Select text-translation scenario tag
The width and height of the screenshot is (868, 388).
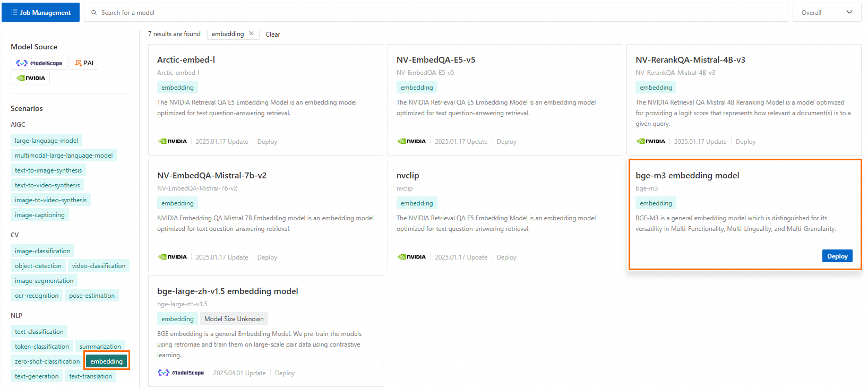click(91, 376)
